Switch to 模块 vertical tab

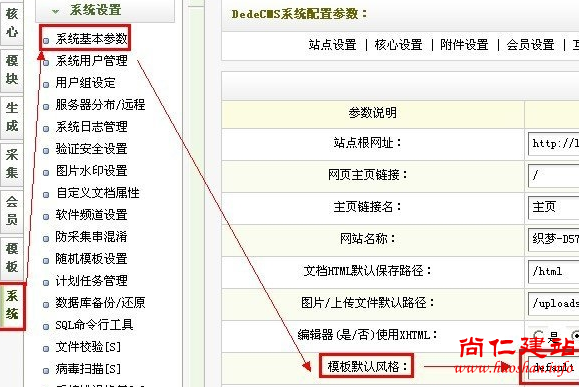click(12, 70)
